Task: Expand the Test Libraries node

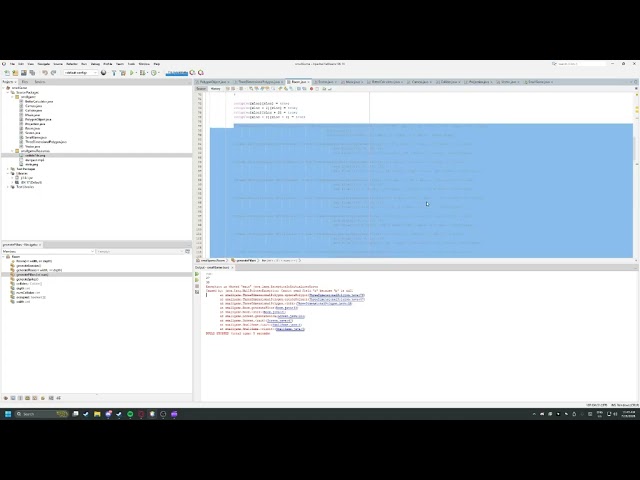Action: (8, 187)
